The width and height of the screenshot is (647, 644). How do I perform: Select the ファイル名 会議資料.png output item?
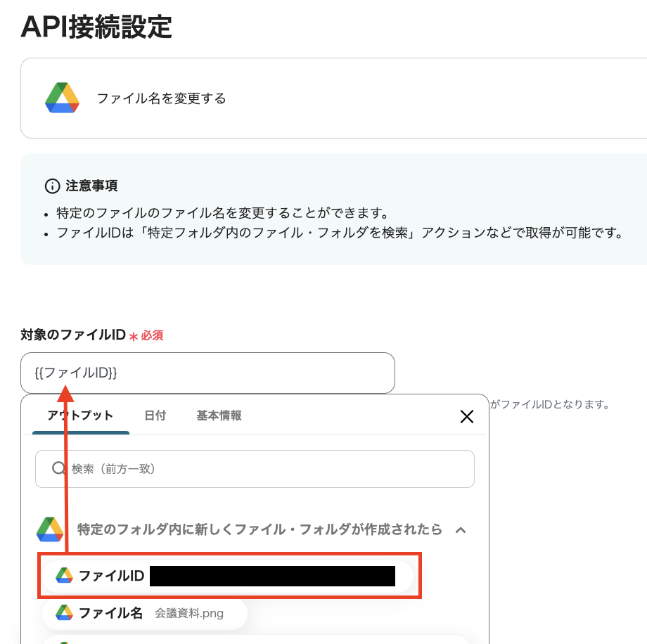point(144,614)
